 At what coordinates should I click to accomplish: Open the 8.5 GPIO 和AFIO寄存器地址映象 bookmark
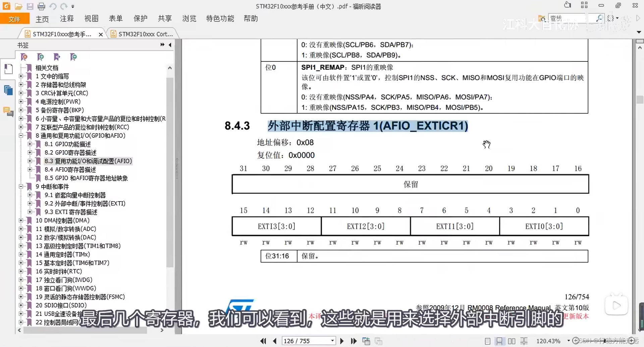point(86,178)
